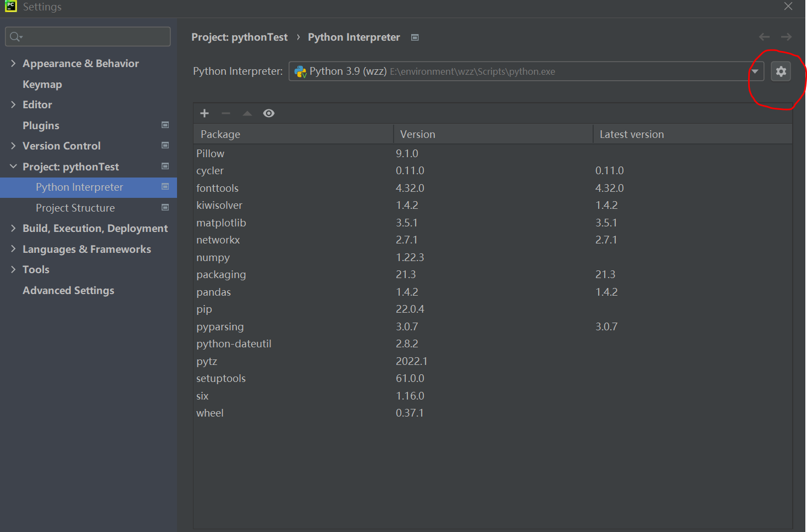The height and width of the screenshot is (532, 807).
Task: Click the Package column header
Action: click(x=294, y=134)
